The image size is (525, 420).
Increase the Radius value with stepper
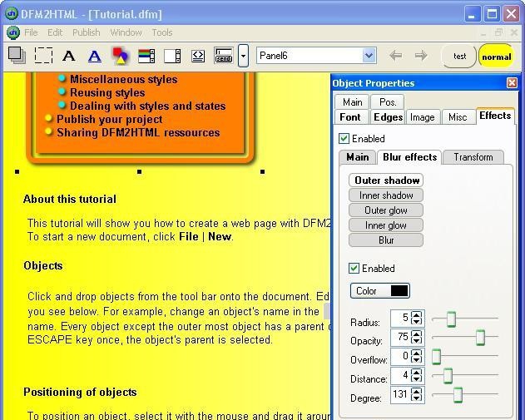417,314
